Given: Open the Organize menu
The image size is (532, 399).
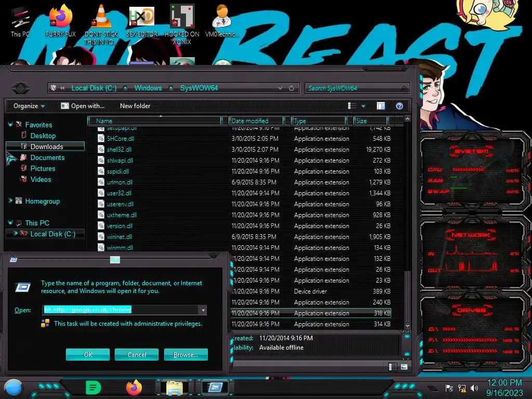Looking at the screenshot, I should click(29, 106).
